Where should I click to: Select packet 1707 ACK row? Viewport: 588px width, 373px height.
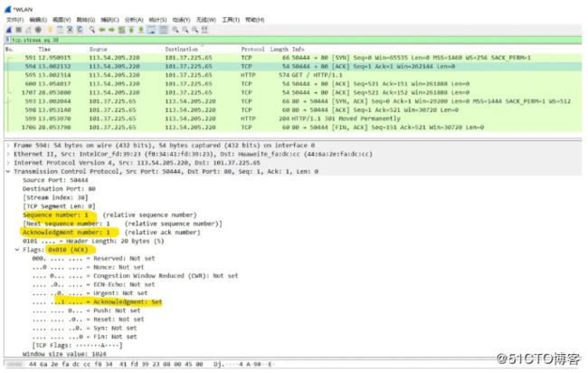[293, 92]
